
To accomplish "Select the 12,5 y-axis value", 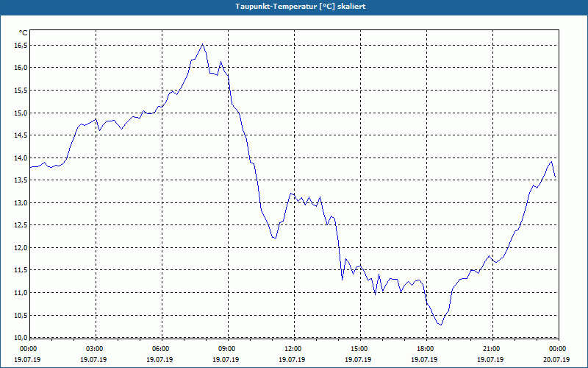I will click(21, 225).
